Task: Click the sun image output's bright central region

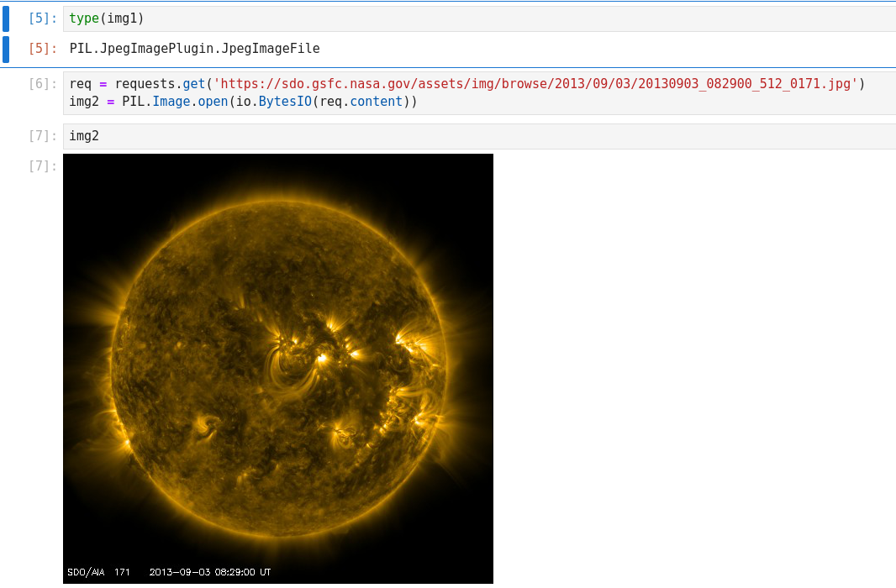Action: [320, 358]
